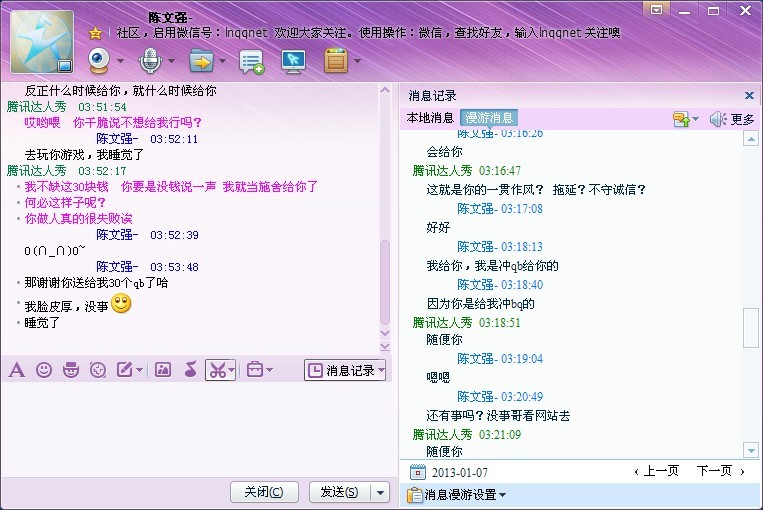
Task: Click message 去玩你游戏，我睡觉了
Action: pos(84,155)
